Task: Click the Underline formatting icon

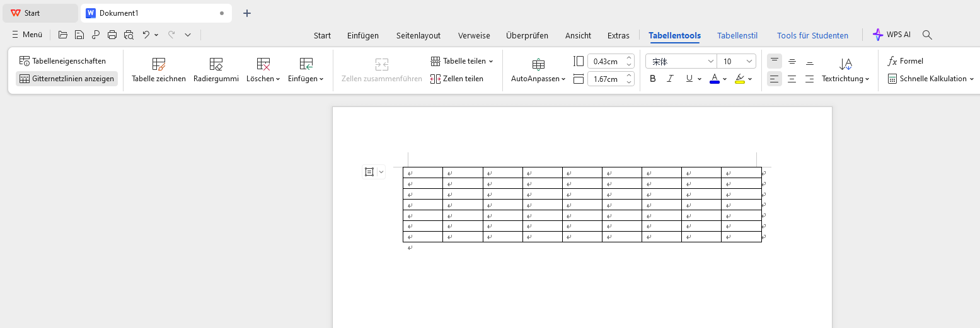Action: 689,79
